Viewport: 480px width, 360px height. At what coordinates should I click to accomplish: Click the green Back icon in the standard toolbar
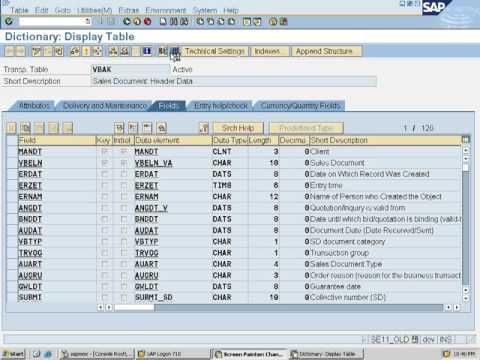coord(127,22)
